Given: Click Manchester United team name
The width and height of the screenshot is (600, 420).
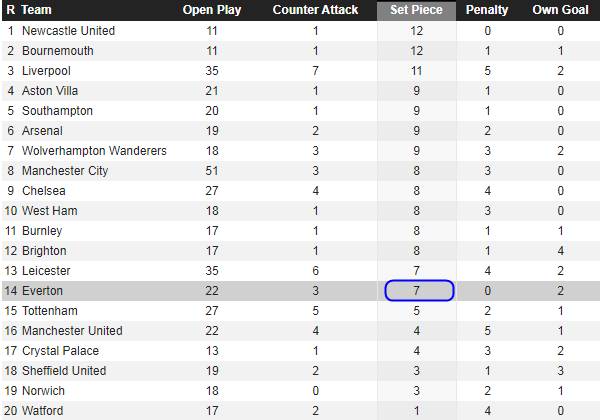Looking at the screenshot, I should (x=72, y=330).
